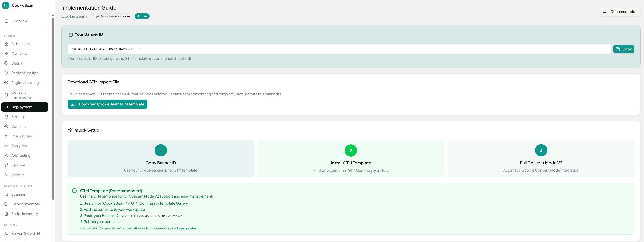Click the step 1 numbered circle
Viewport: 644px width, 242px height.
coord(161,150)
